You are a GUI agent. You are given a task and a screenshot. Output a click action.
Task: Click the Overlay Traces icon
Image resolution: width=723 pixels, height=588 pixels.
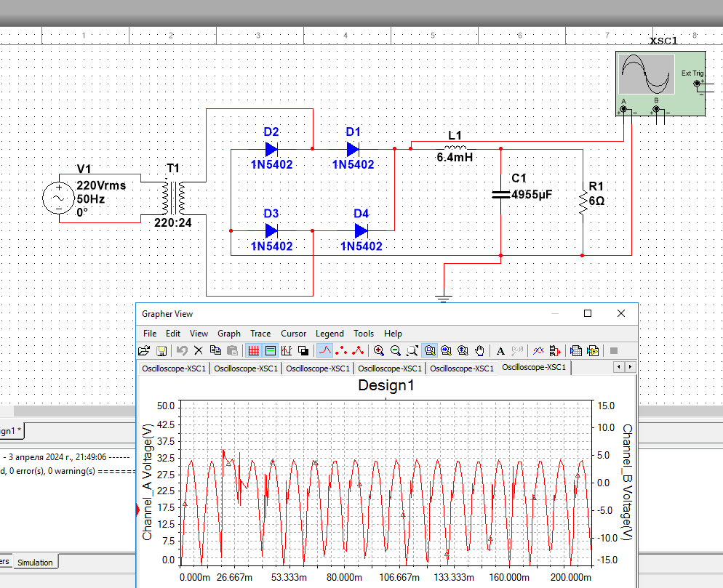coord(538,351)
